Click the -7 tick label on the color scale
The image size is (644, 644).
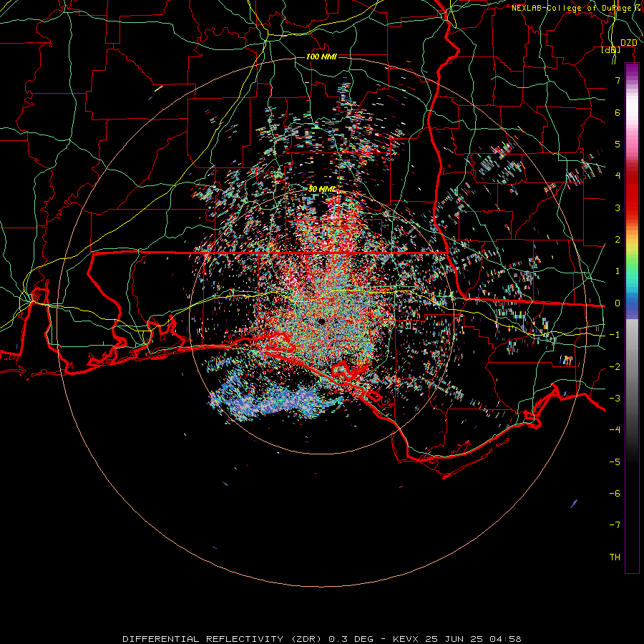pyautogui.click(x=615, y=525)
